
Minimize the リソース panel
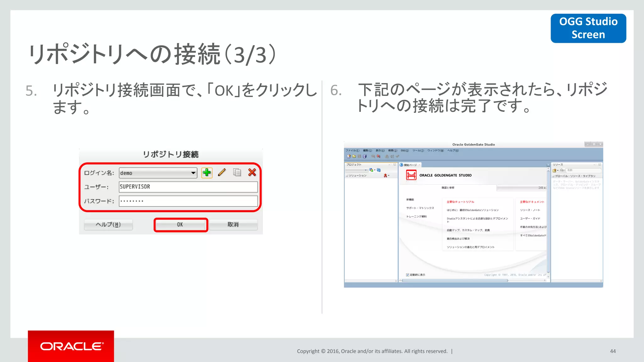(600, 165)
